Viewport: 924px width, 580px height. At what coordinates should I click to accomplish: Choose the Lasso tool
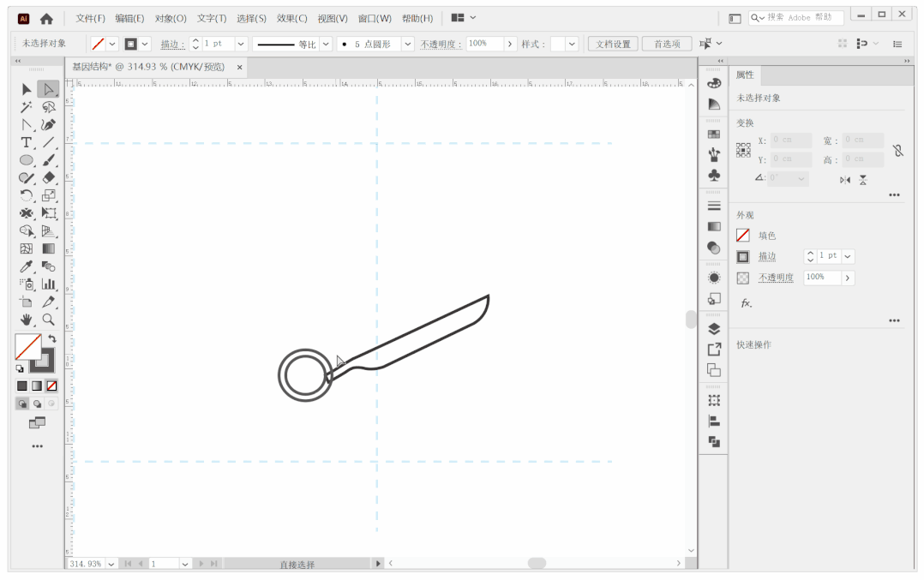click(48, 107)
